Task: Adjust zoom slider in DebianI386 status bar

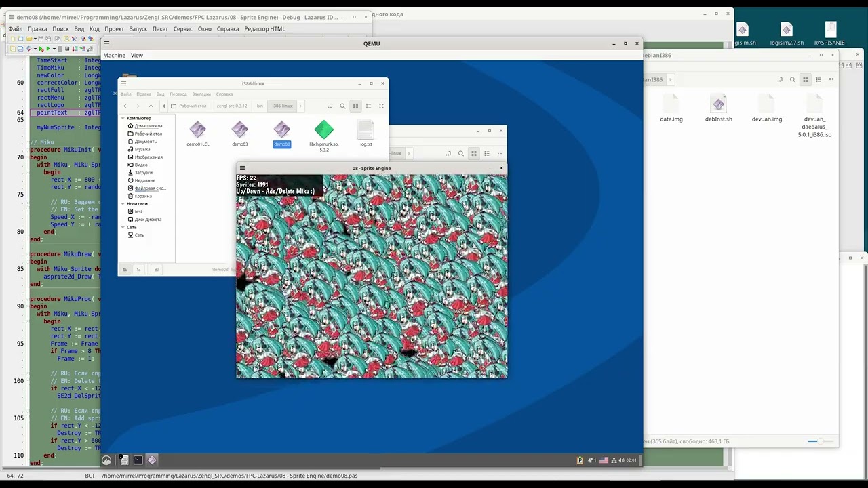Action: click(x=820, y=441)
